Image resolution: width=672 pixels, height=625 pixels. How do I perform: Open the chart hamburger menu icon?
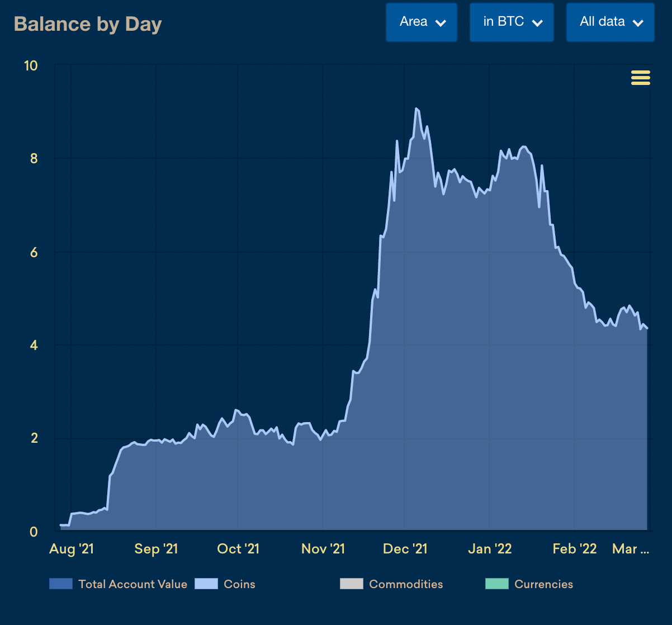tap(640, 78)
